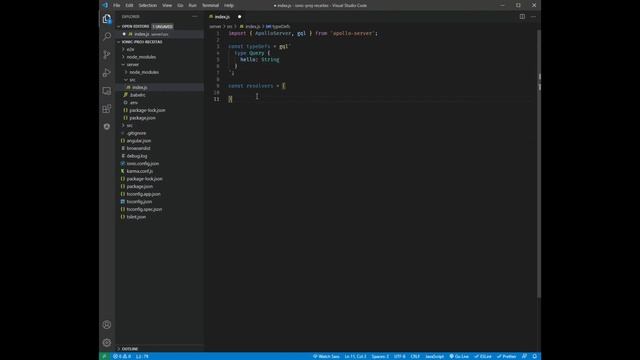Image resolution: width=640 pixels, height=360 pixels.
Task: Click the Spaces indentation indicator
Action: point(380,356)
